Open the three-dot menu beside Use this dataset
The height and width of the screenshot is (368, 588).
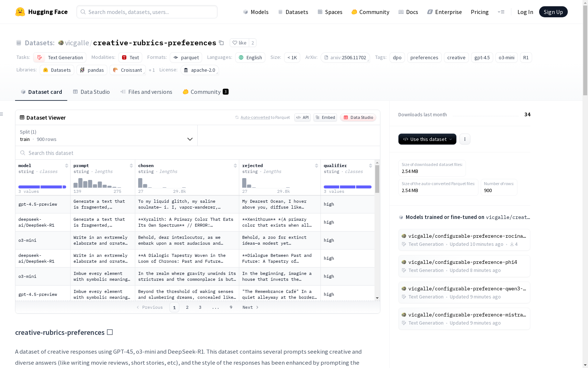coord(465,139)
